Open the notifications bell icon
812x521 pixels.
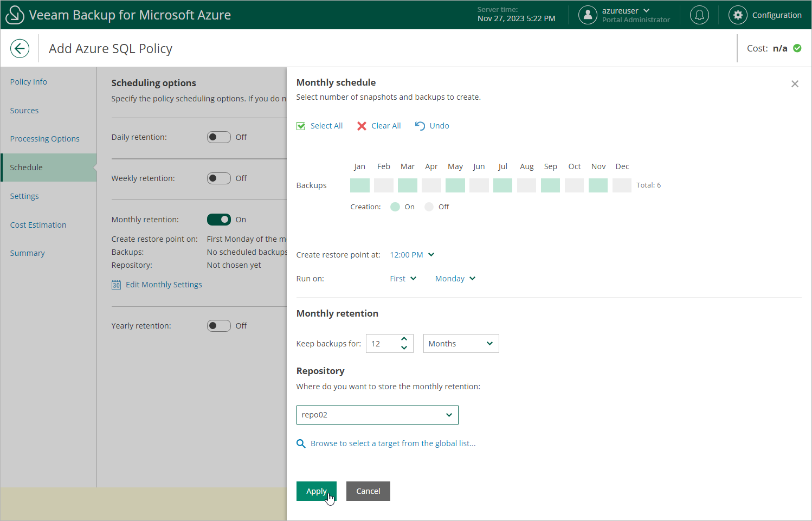pos(699,15)
